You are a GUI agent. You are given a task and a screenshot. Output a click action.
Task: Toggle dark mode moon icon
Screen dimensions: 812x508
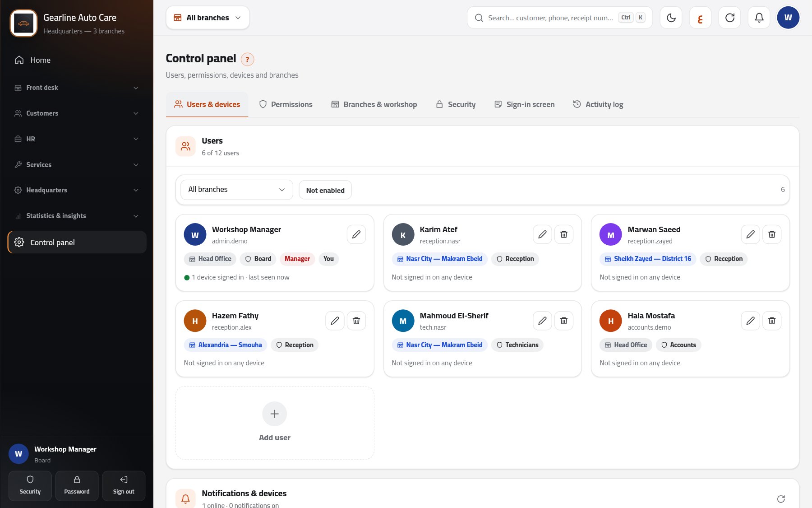671,18
